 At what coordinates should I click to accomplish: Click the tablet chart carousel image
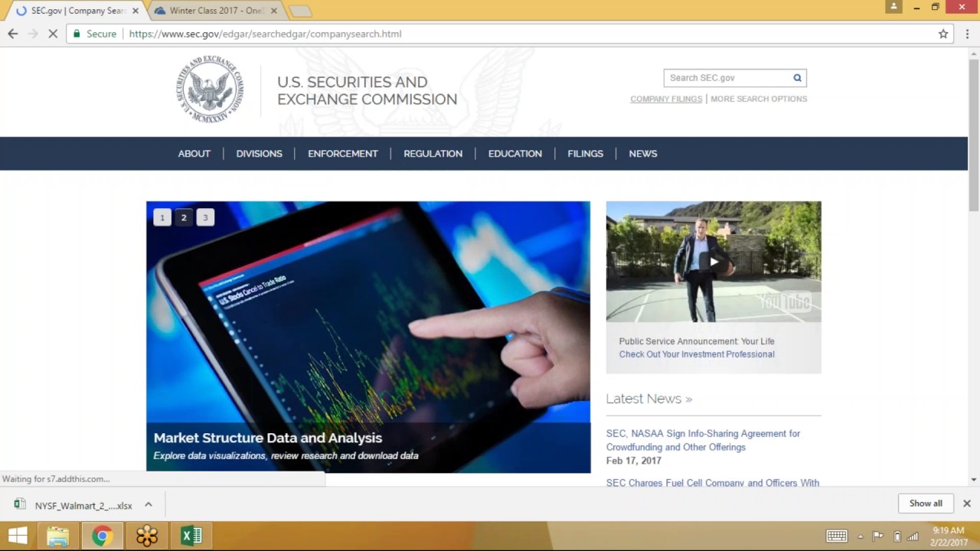[x=368, y=337]
